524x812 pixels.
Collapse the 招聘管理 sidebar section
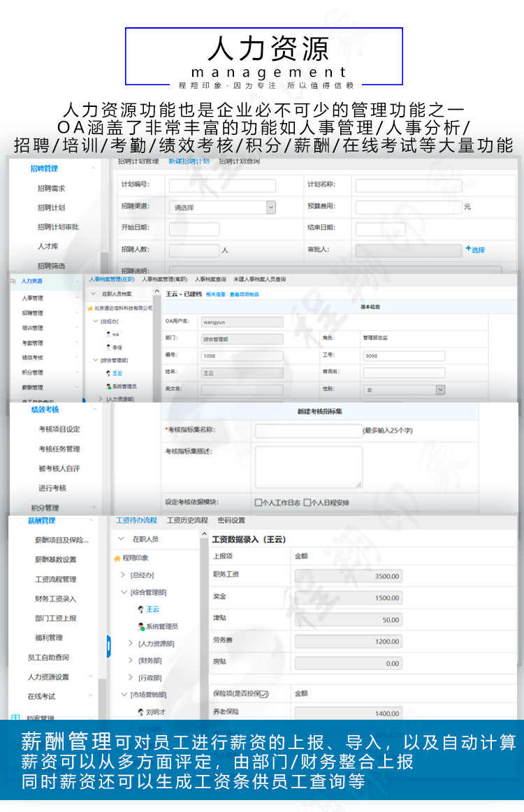pos(94,168)
